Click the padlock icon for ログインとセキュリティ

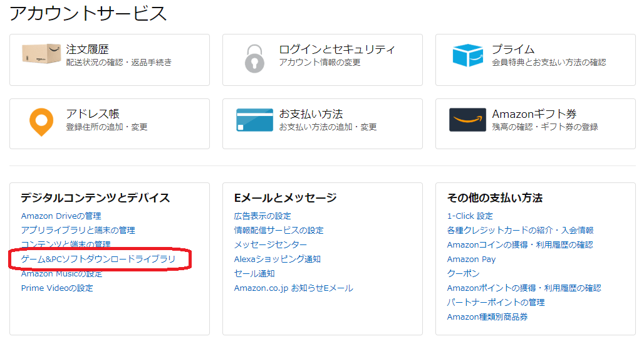[254, 59]
